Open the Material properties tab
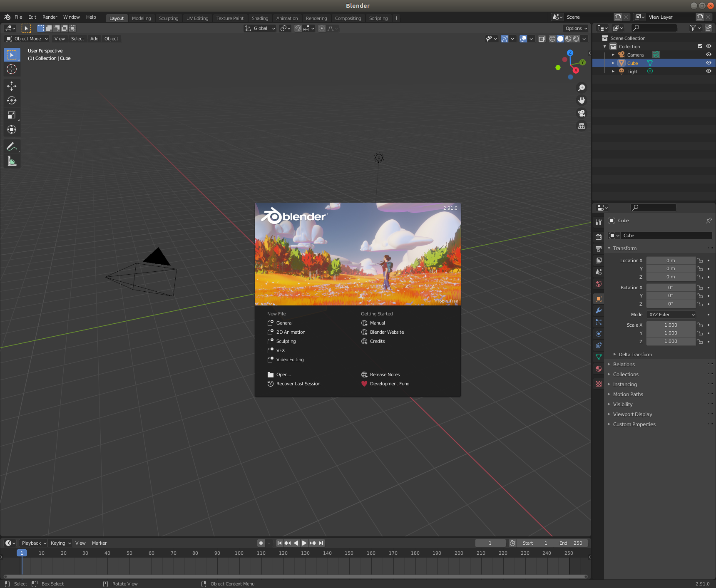Image resolution: width=716 pixels, height=588 pixels. click(x=599, y=369)
